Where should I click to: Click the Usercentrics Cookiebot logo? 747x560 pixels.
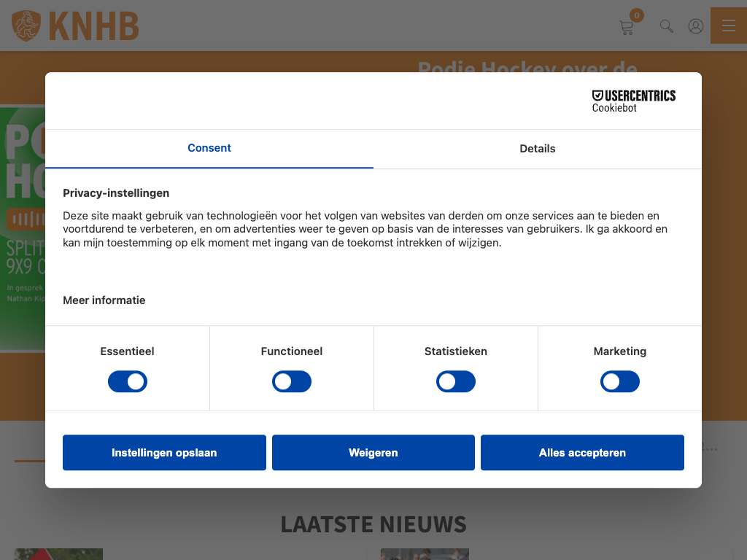point(633,101)
